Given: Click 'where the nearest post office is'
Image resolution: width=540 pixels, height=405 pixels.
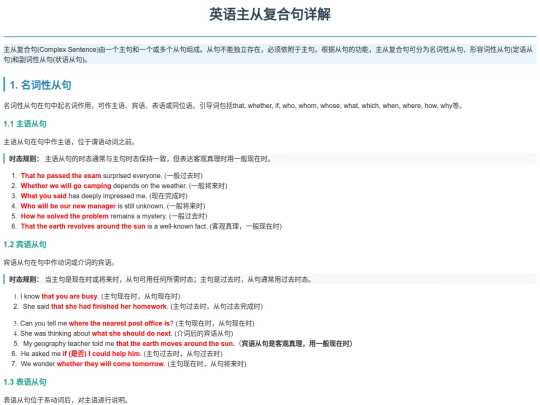Looking at the screenshot, I should click(x=119, y=323).
